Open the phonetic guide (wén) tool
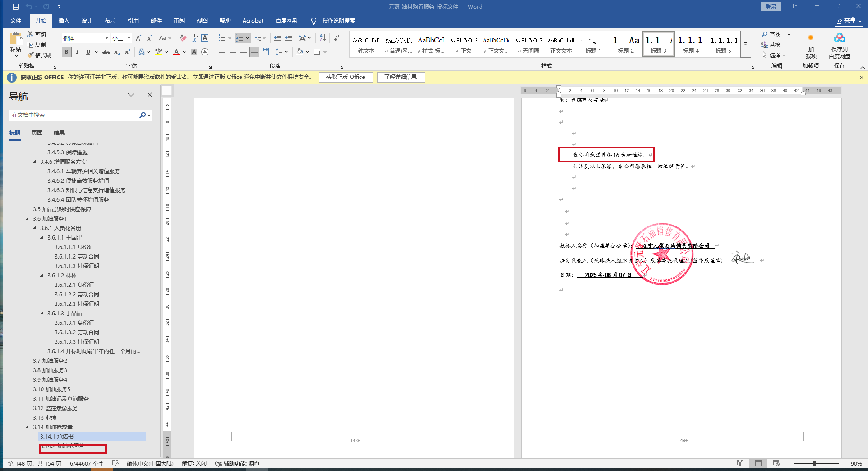The height and width of the screenshot is (471, 868). (x=194, y=38)
